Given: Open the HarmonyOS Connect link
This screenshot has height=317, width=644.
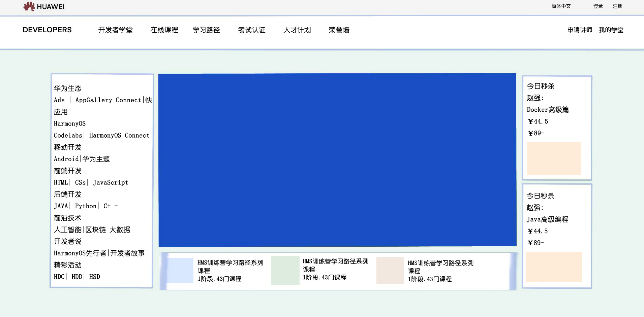Looking at the screenshot, I should [x=119, y=135].
